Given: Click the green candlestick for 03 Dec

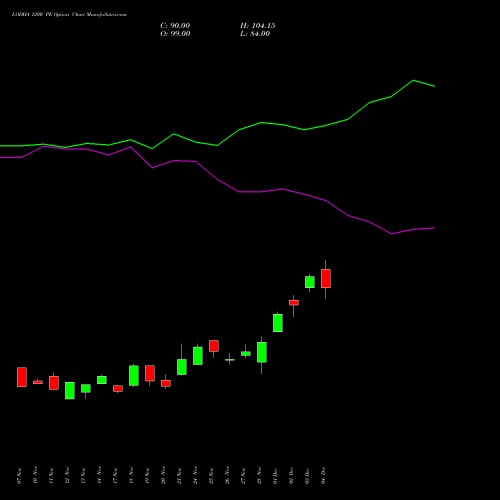Looking at the screenshot, I should pos(310,282).
